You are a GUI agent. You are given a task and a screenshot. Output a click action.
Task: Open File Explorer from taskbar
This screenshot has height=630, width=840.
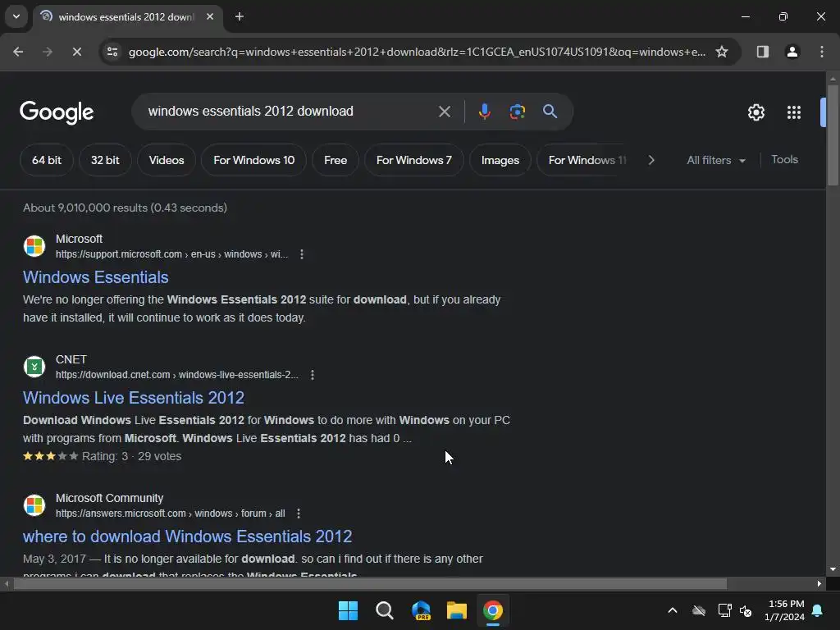coord(457,610)
